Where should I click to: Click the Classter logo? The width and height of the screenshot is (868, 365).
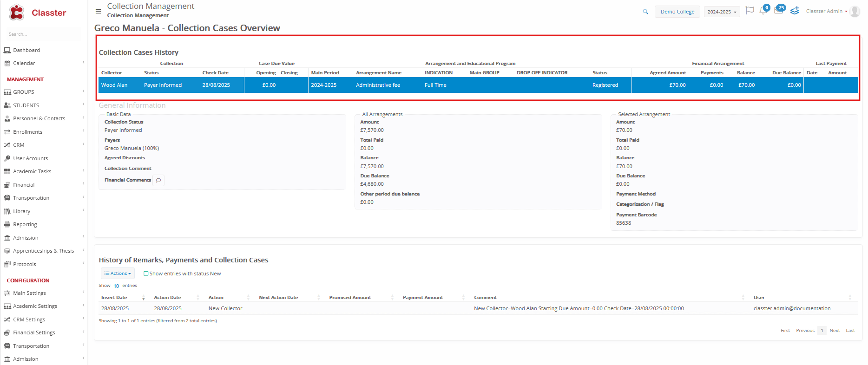pyautogui.click(x=38, y=13)
